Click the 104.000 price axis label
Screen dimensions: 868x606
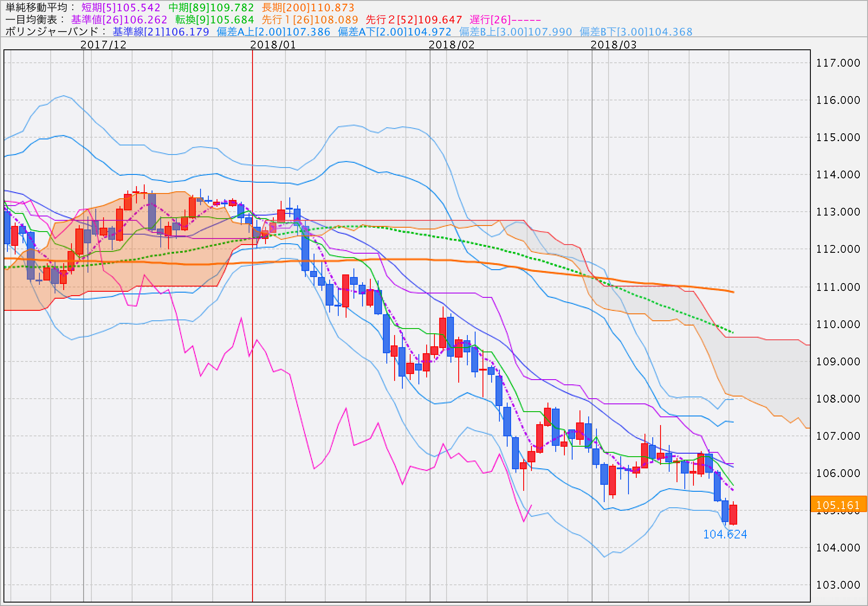tap(838, 548)
